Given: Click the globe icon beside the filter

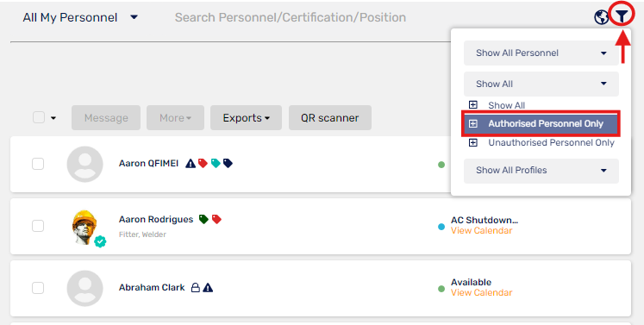Looking at the screenshot, I should click(x=601, y=17).
